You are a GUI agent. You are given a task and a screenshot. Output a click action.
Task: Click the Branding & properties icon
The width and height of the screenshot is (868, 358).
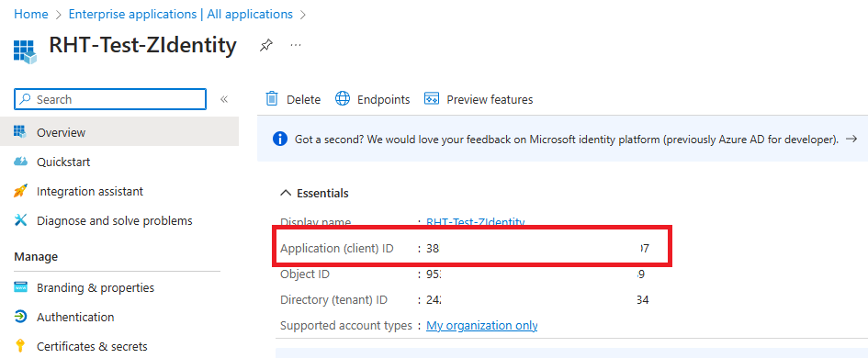[x=20, y=287]
